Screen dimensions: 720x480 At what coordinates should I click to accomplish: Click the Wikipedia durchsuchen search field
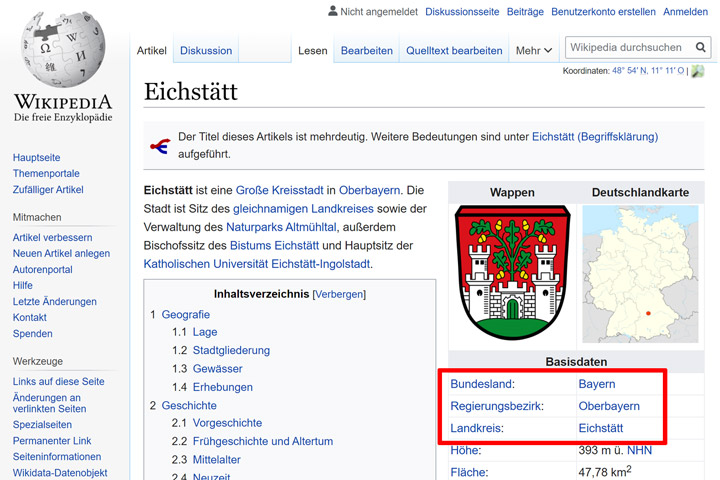(x=627, y=47)
